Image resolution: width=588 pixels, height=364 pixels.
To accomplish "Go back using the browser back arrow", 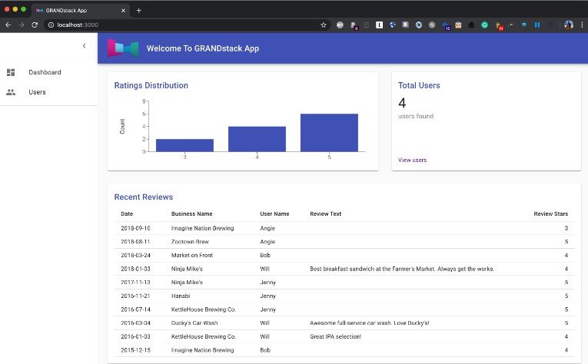I will 8,25.
